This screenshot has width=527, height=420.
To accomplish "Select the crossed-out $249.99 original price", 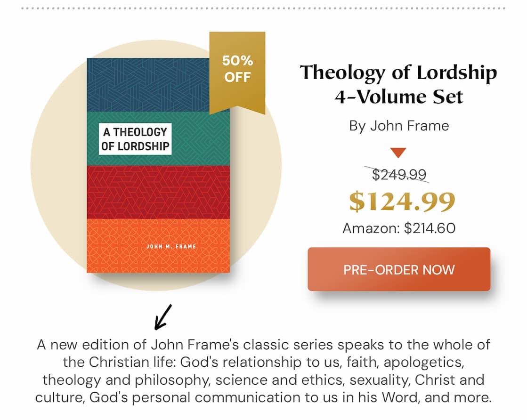I will (x=399, y=175).
